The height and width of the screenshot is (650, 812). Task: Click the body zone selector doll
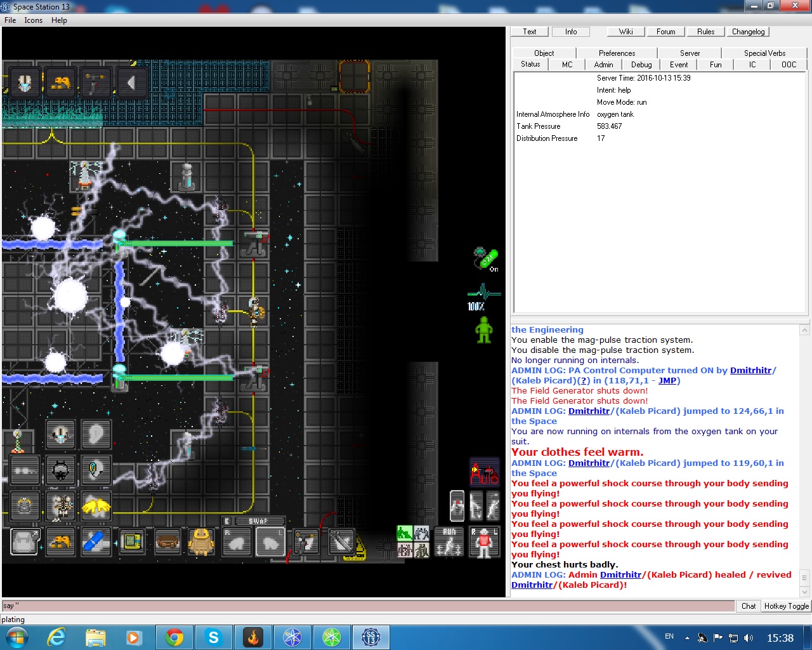point(484,542)
